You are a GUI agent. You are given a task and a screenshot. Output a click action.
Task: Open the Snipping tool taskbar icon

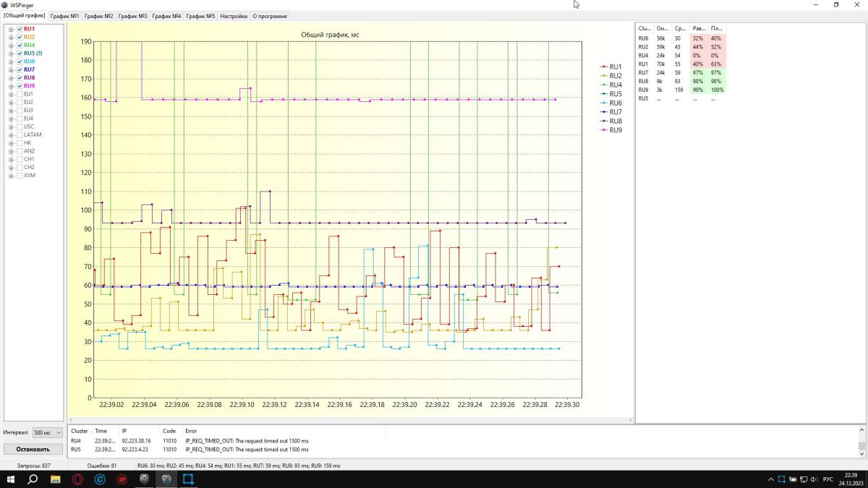(188, 479)
